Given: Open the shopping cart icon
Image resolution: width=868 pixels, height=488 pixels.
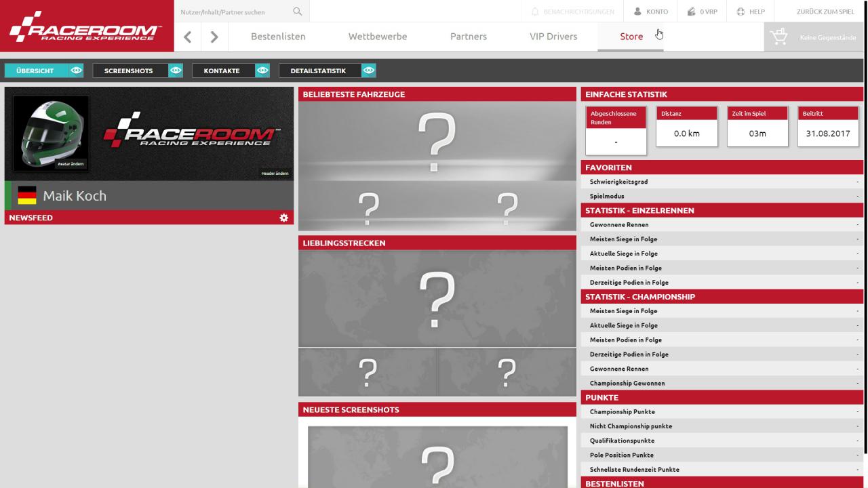Looking at the screenshot, I should [779, 37].
